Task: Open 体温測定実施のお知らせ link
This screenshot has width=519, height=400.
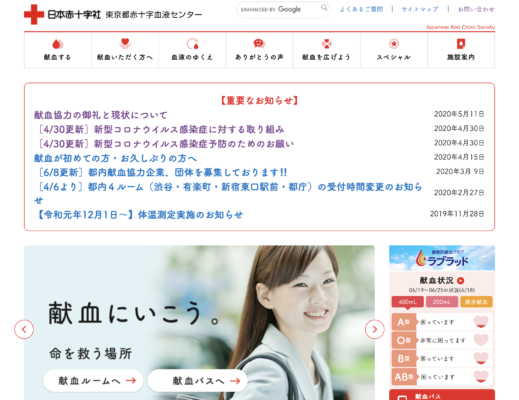Action: tap(139, 215)
